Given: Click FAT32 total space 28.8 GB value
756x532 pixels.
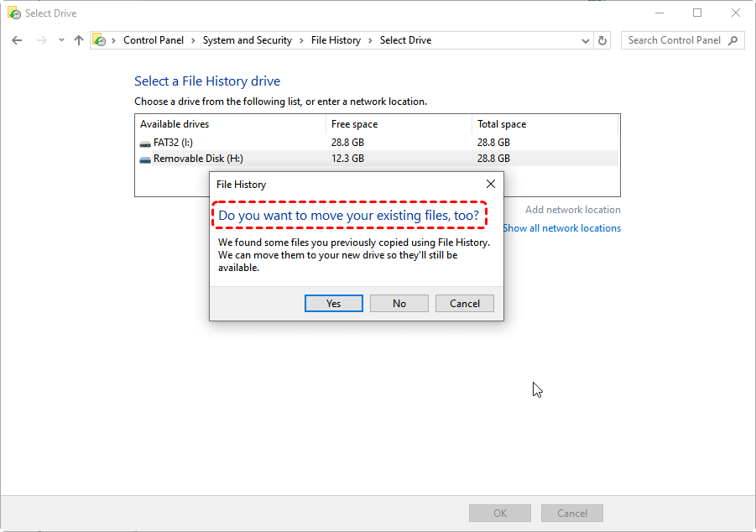Looking at the screenshot, I should [x=493, y=143].
